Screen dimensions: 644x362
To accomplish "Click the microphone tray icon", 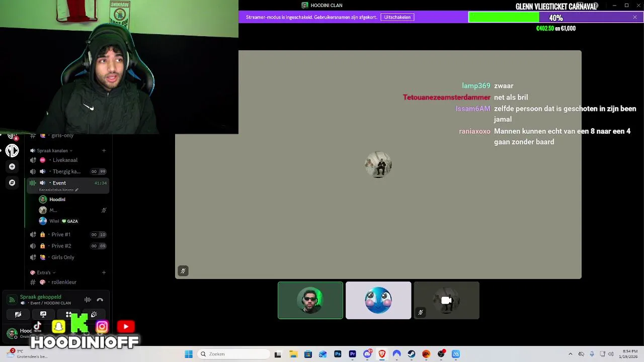I will 592,354.
